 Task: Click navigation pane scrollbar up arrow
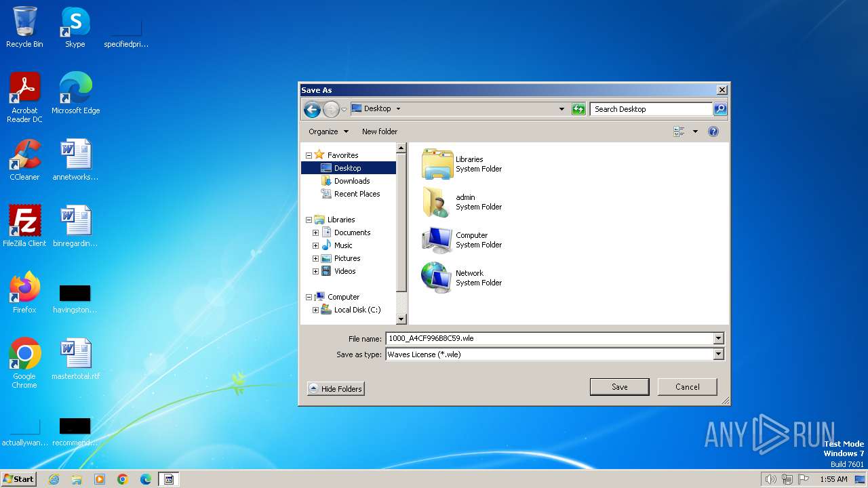click(401, 148)
